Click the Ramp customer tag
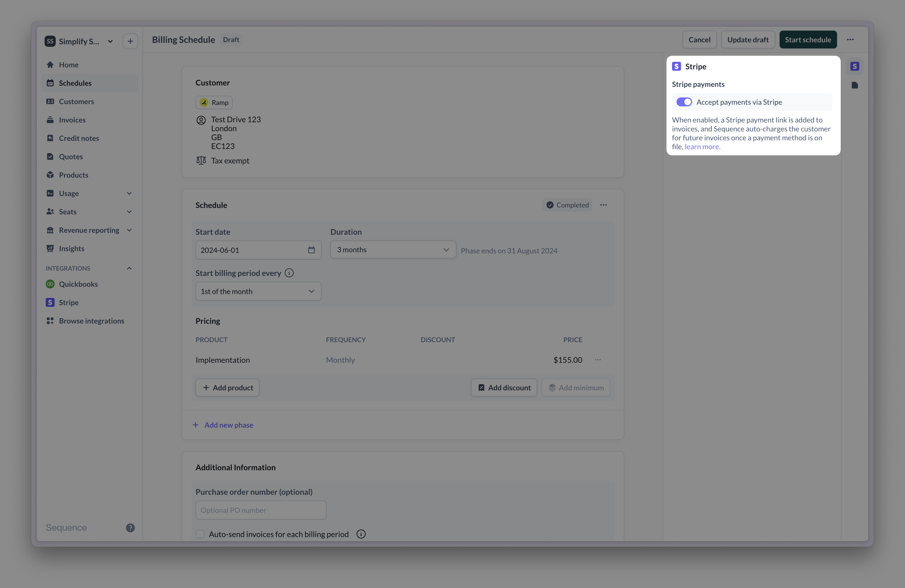 point(214,102)
